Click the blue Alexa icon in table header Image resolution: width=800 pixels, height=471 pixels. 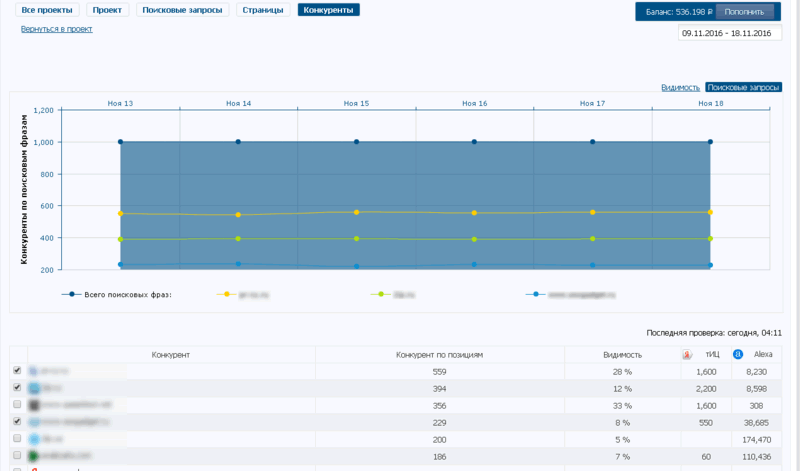[738, 354]
